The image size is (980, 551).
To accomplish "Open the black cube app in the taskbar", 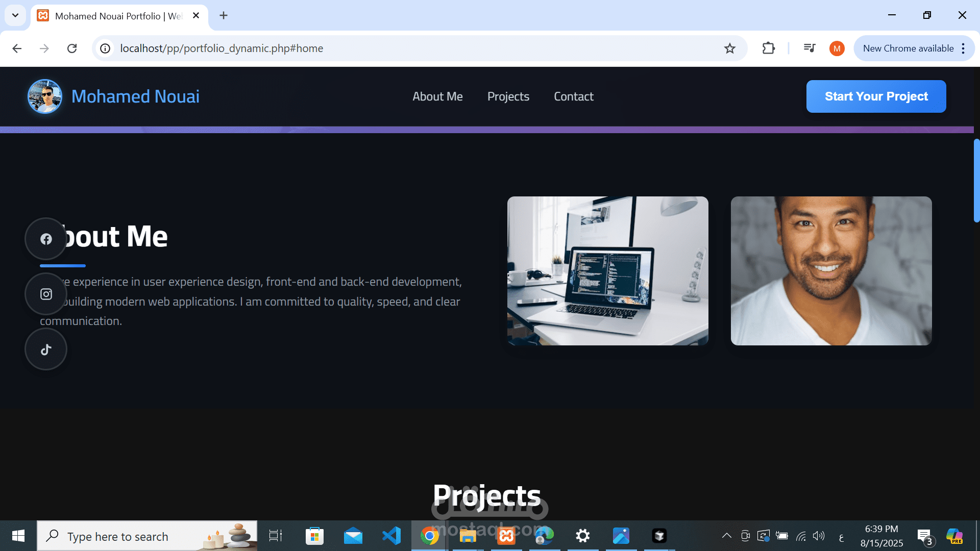I will click(x=659, y=536).
